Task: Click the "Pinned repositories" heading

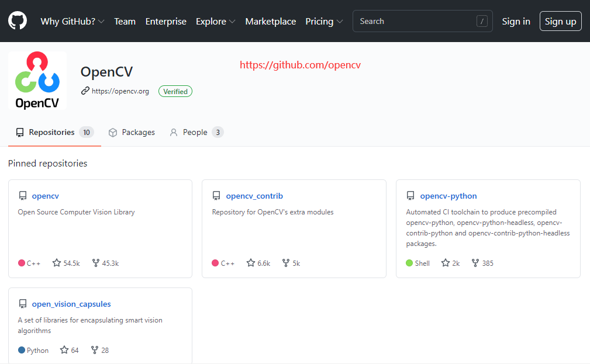Action: coord(48,163)
